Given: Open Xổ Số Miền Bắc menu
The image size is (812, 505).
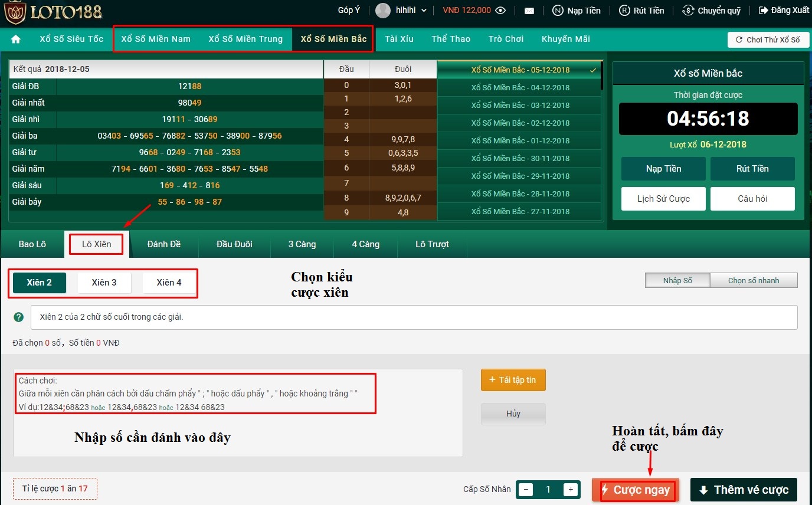Looking at the screenshot, I should coord(333,40).
